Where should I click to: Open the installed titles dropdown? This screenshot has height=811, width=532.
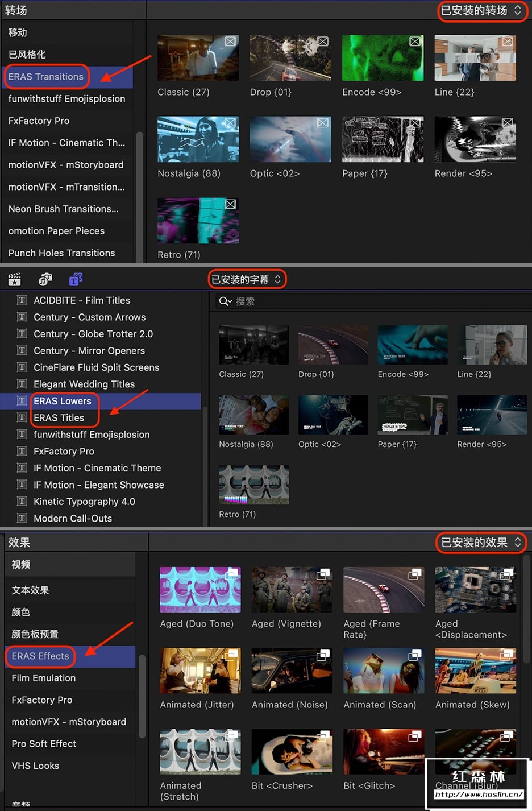pos(246,279)
